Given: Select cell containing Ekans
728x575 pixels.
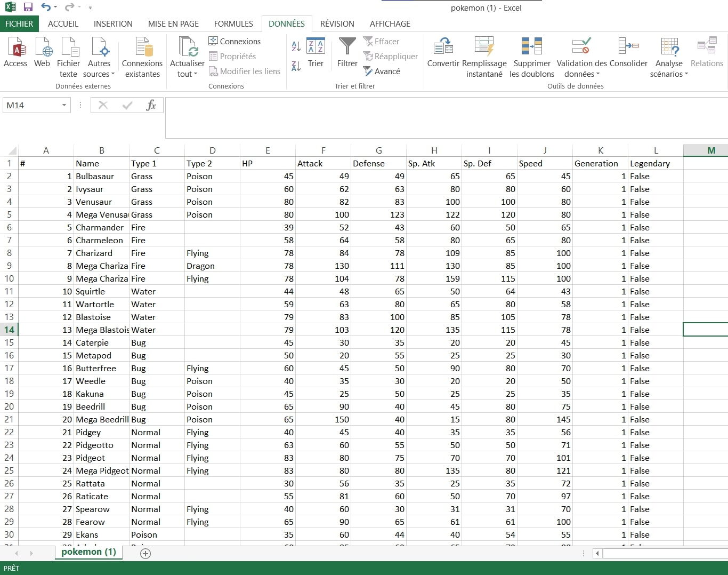Looking at the screenshot, I should tap(101, 534).
